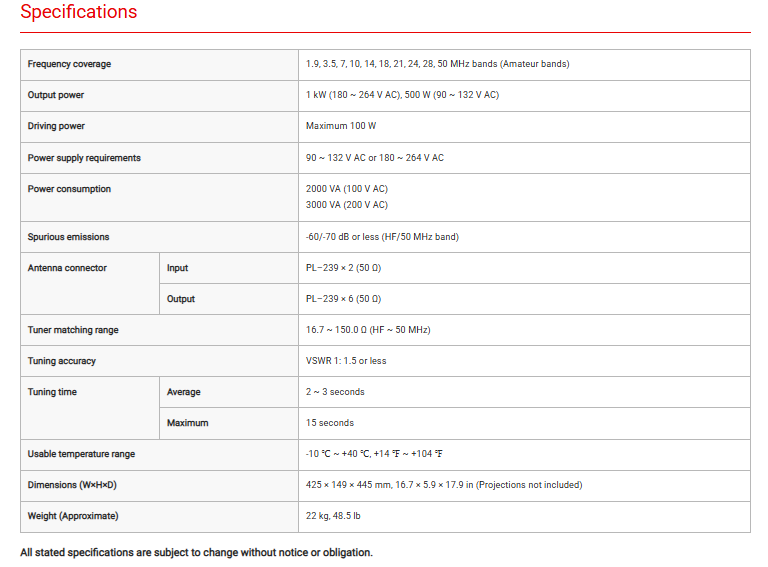Select the 1 kW output power value

(402, 95)
